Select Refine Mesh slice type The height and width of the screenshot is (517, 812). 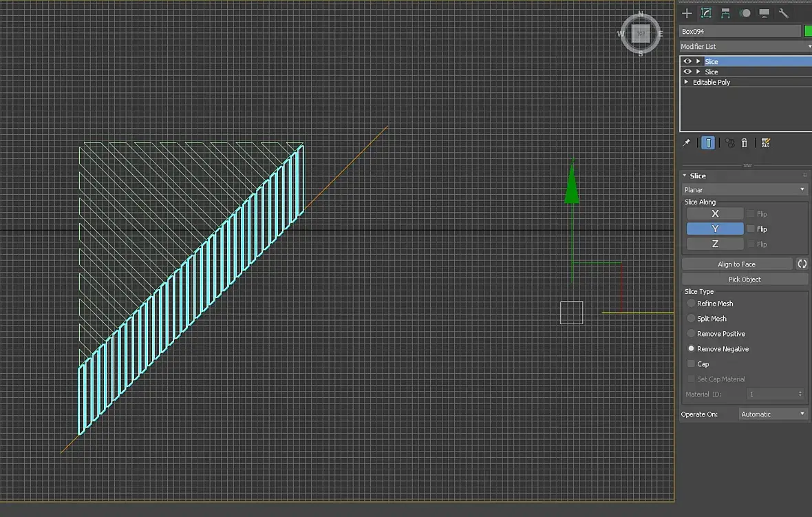[x=691, y=304]
